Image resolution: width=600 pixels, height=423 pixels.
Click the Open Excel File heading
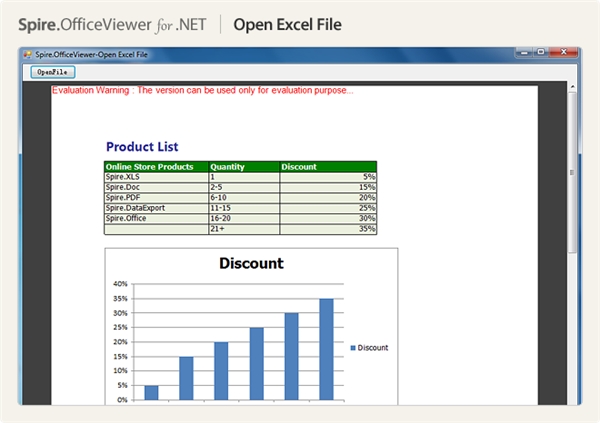[x=287, y=24]
